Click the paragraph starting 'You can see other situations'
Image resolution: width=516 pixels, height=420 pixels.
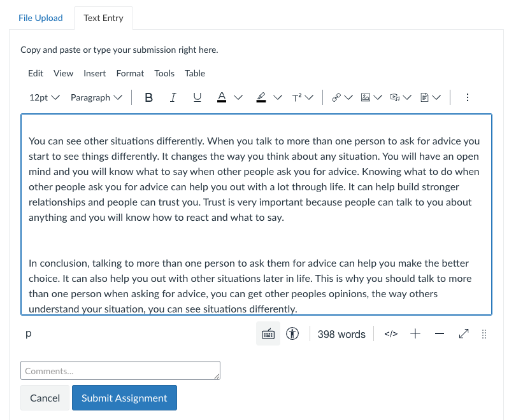254,179
